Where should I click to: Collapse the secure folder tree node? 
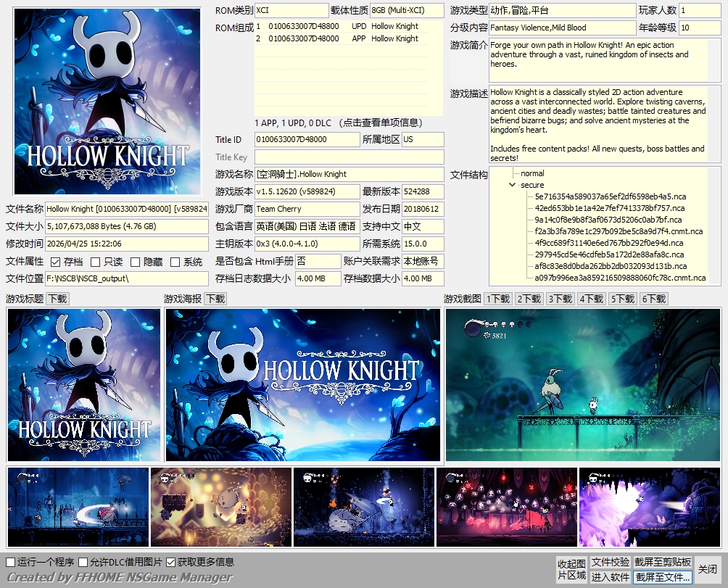coord(512,185)
